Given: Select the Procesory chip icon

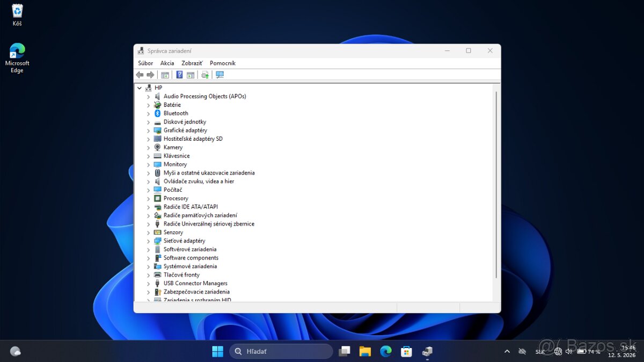Looking at the screenshot, I should (x=157, y=198).
